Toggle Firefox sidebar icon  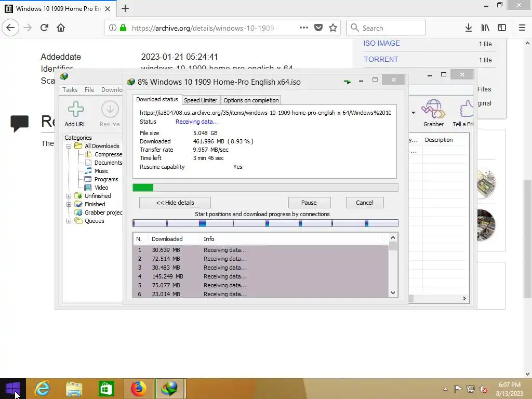click(502, 28)
